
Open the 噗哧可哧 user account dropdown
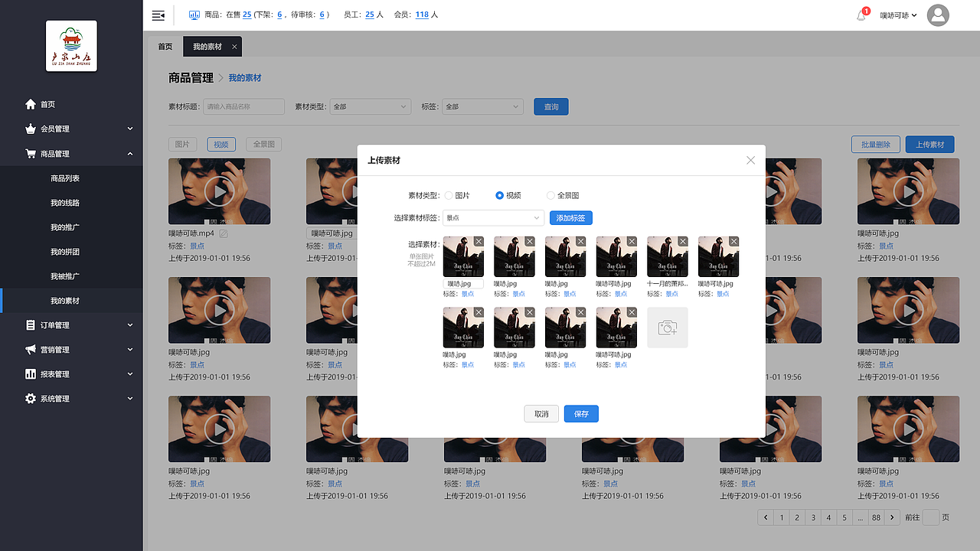point(898,15)
